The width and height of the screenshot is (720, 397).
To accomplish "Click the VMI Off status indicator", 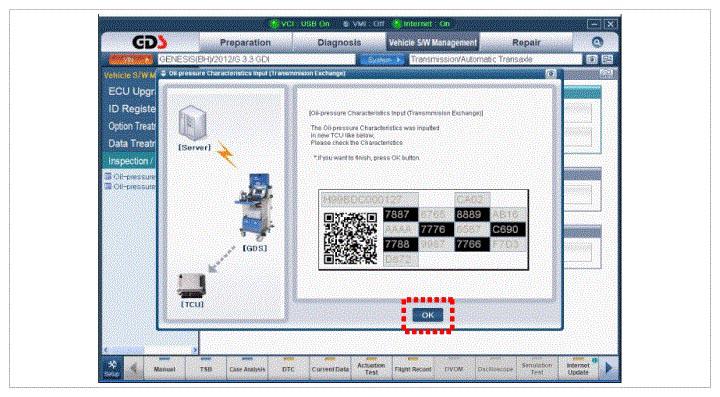I will click(364, 23).
